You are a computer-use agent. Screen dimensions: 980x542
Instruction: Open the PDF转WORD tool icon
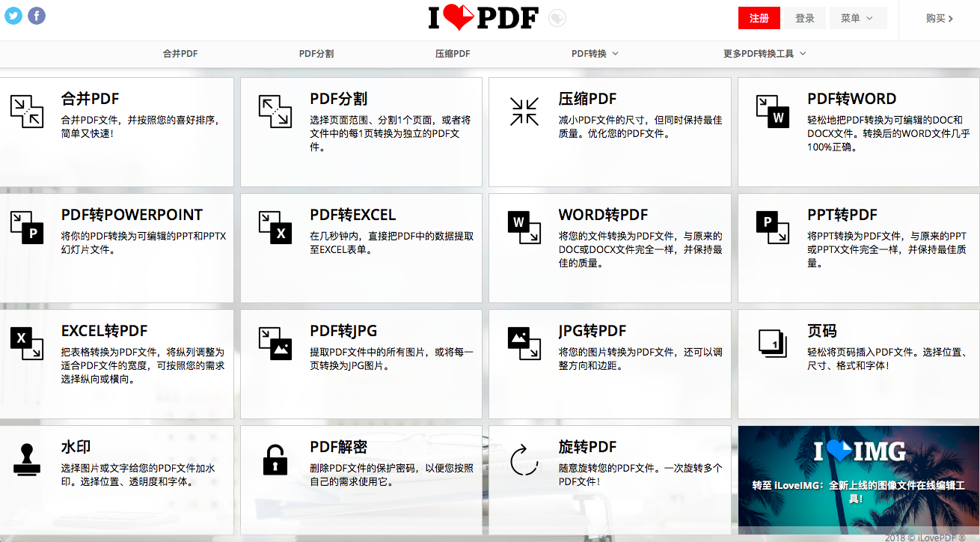tap(772, 111)
